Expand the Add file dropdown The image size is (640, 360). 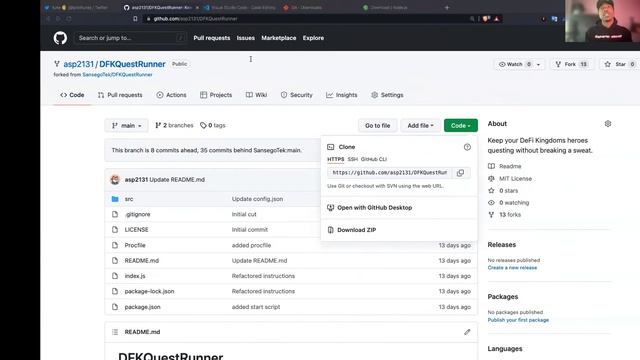420,126
